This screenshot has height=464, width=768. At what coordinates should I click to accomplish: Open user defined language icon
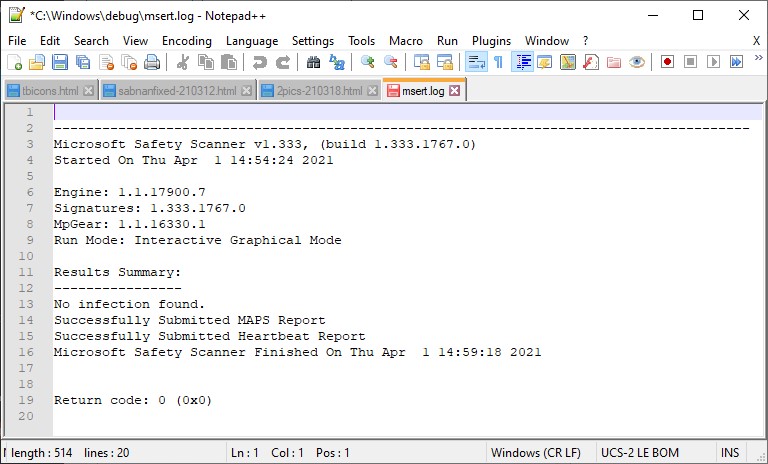(545, 62)
